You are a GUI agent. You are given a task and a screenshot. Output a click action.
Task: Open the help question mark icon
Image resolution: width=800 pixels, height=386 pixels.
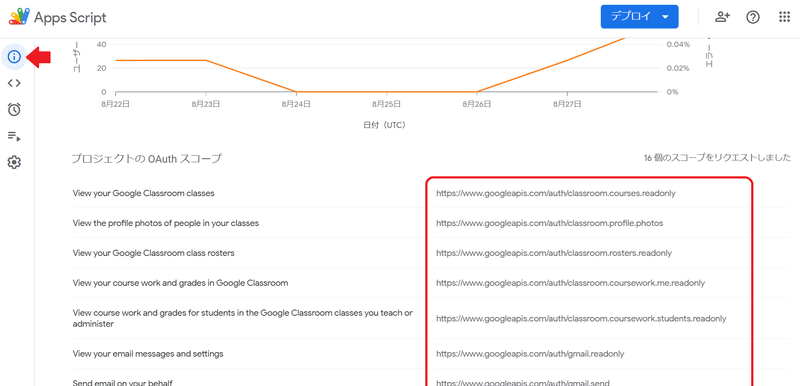coord(753,17)
